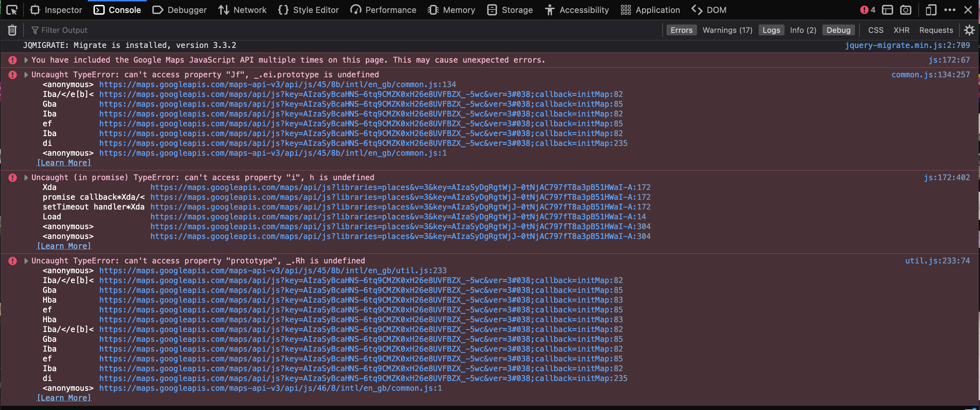Click error icon beside "prototype" TypeError

(13, 261)
